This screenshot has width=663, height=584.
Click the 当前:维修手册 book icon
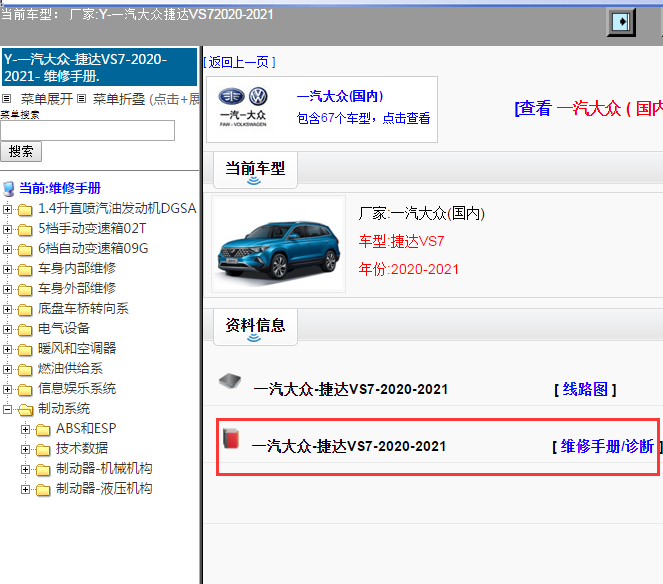pyautogui.click(x=9, y=189)
